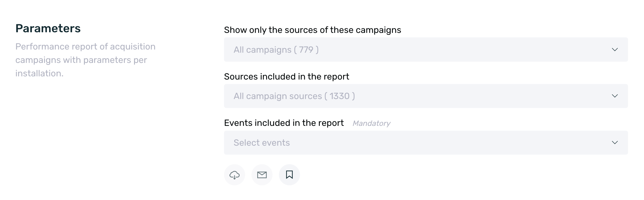The height and width of the screenshot is (200, 644).
Task: Click the 'Sources included in the report' label
Action: [x=287, y=77]
